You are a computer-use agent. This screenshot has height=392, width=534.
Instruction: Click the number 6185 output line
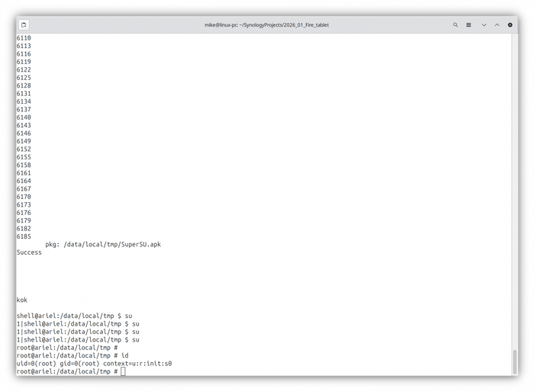click(x=24, y=236)
